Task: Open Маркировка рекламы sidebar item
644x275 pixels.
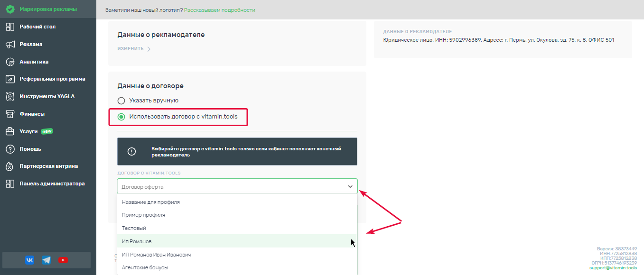Action: [48, 9]
